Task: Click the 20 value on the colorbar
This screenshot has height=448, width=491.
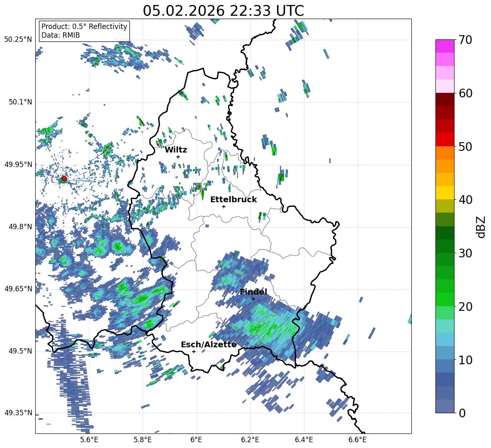Action: pyautogui.click(x=466, y=306)
